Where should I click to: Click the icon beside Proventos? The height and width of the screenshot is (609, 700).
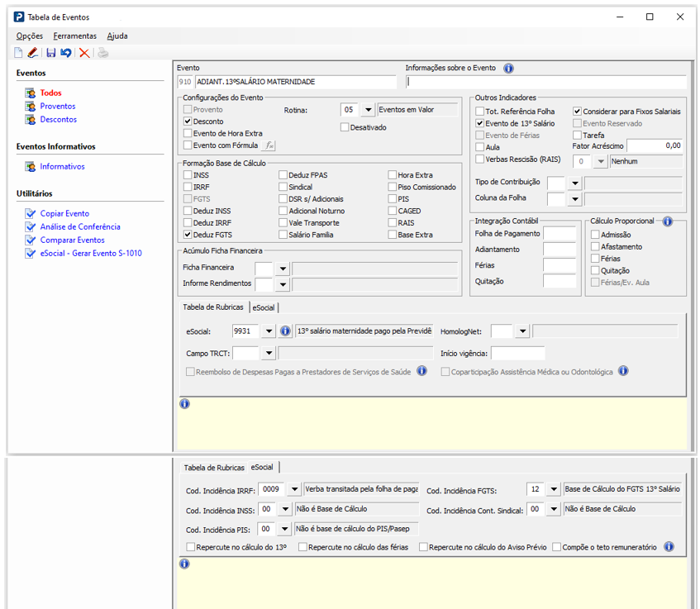(30, 107)
